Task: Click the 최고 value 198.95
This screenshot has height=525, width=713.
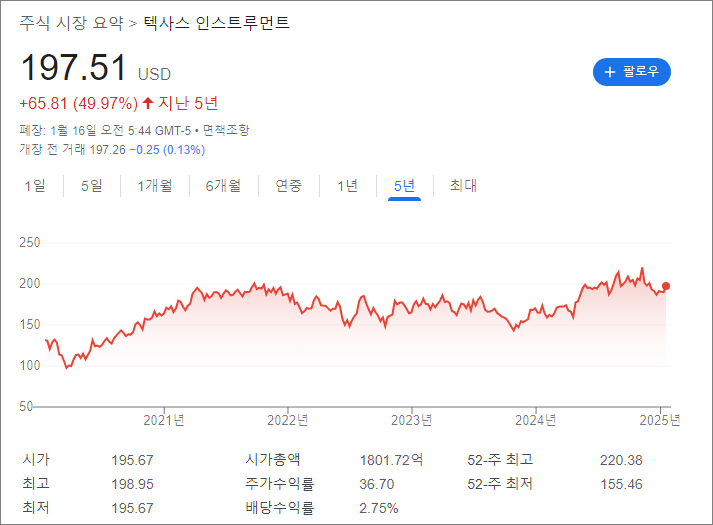Action: (132, 484)
